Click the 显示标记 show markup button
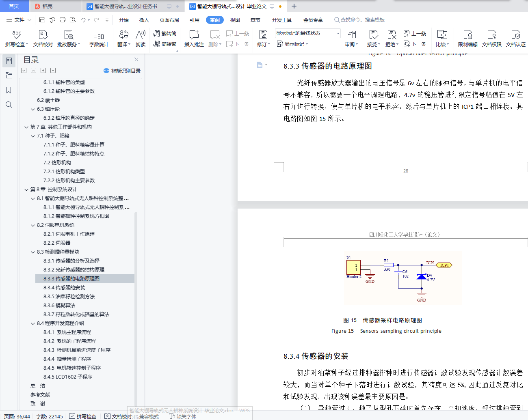The height and width of the screenshot is (420, 528). click(x=292, y=44)
